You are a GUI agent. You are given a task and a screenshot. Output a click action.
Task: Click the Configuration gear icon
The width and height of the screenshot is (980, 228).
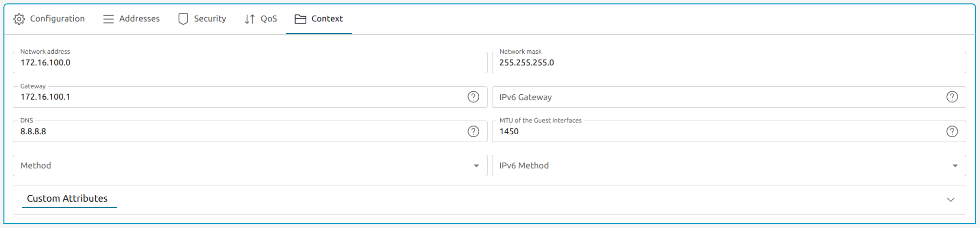click(19, 19)
